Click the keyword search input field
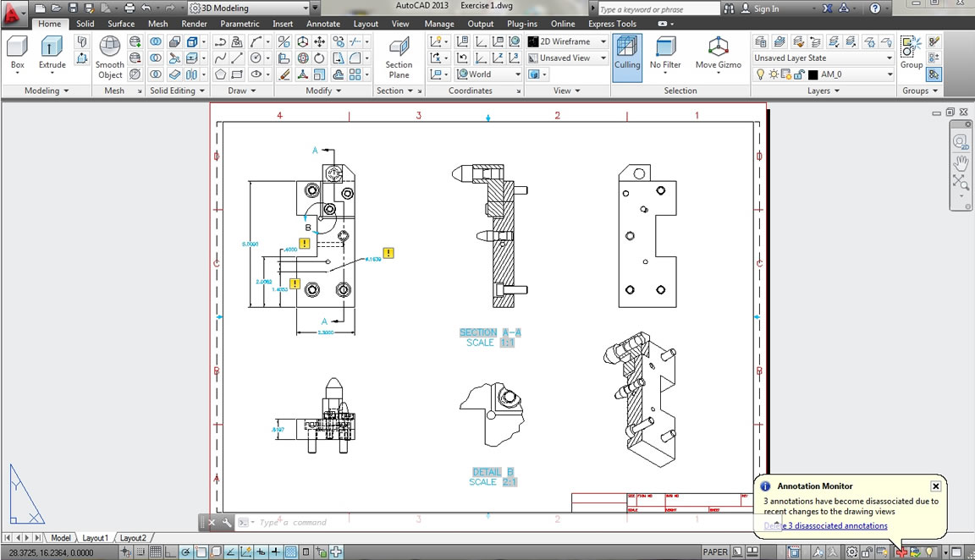This screenshot has width=975, height=560. [x=658, y=8]
